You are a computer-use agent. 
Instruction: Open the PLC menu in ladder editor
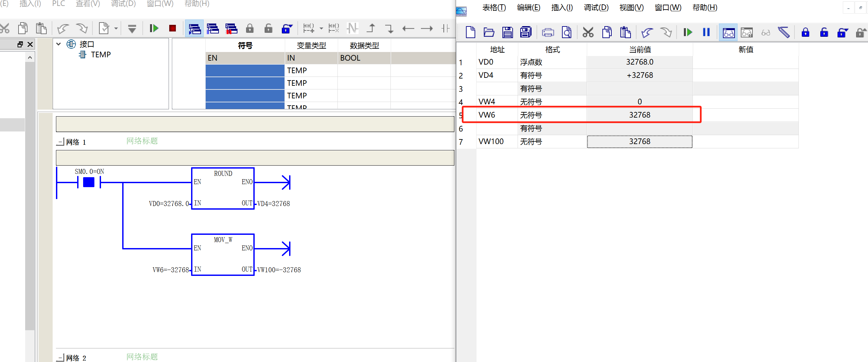click(x=59, y=4)
